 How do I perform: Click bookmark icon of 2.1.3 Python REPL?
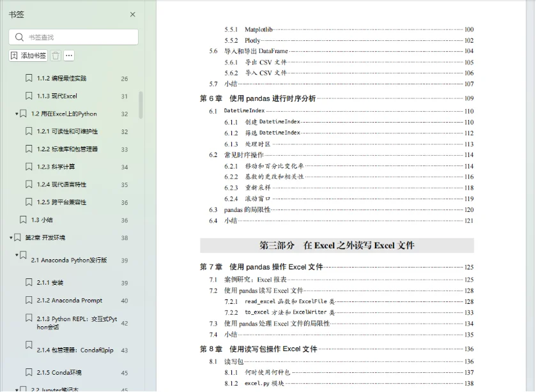(29, 318)
